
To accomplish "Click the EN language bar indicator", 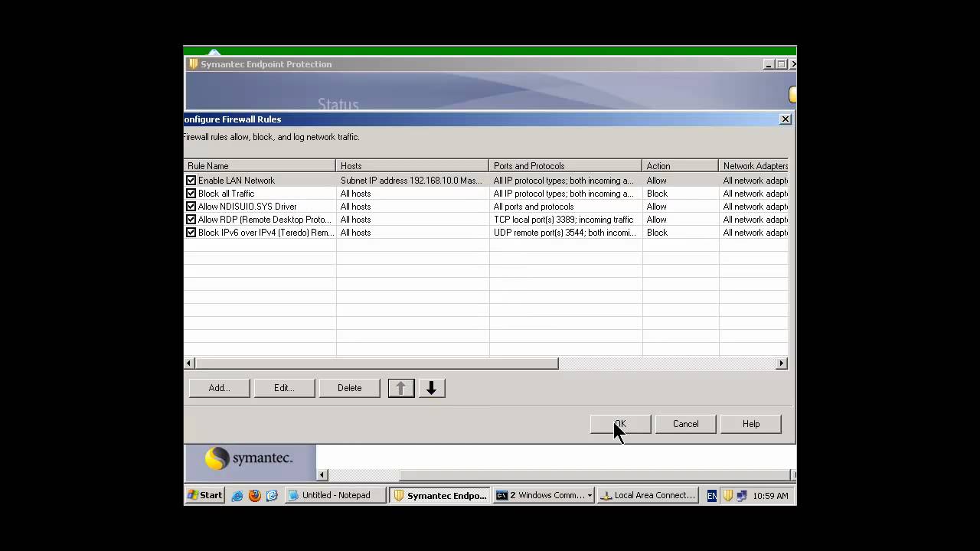I will pos(712,496).
